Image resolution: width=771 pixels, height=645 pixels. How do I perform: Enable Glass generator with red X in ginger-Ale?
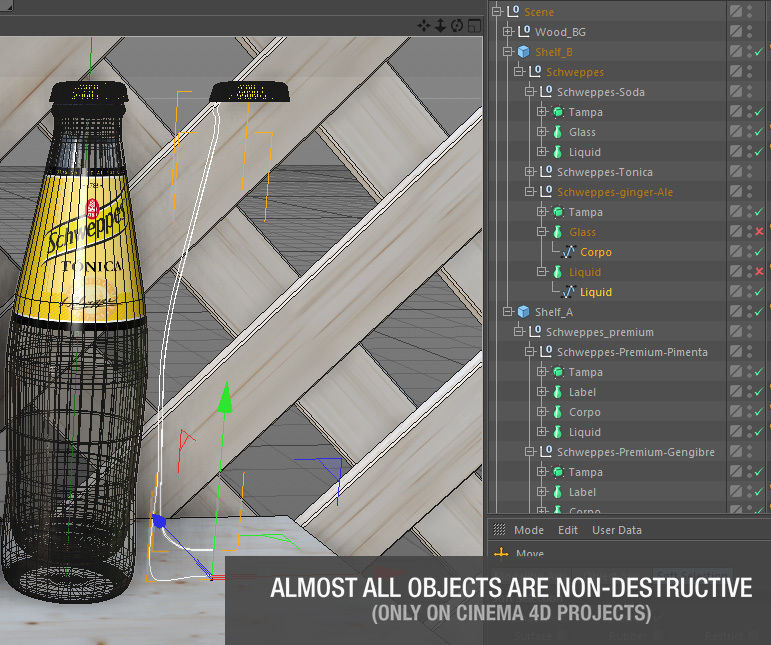[759, 232]
